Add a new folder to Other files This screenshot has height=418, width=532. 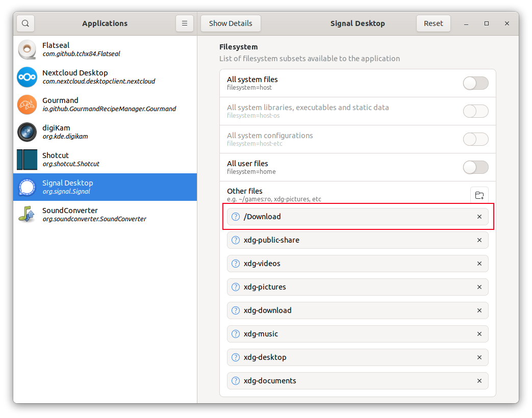click(479, 195)
